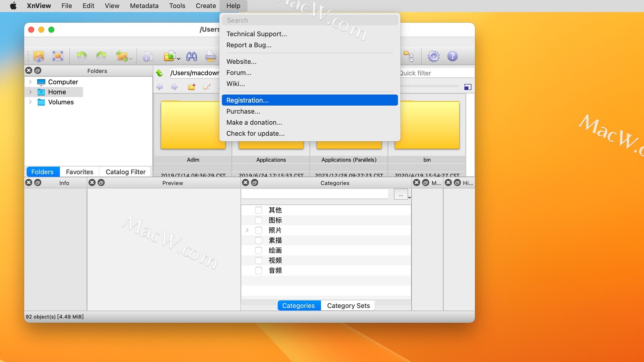Select Registration... in Help menu
This screenshot has width=644, height=362.
coord(310,100)
